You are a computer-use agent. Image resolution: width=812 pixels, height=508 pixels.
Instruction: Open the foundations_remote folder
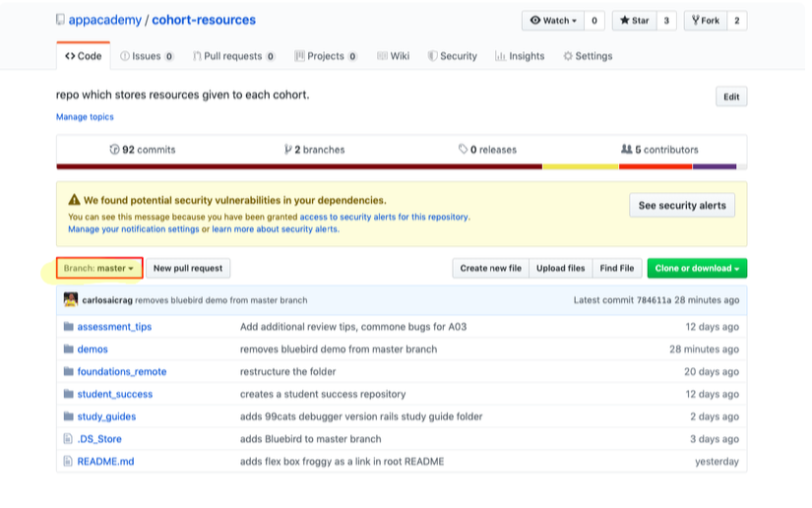point(122,371)
